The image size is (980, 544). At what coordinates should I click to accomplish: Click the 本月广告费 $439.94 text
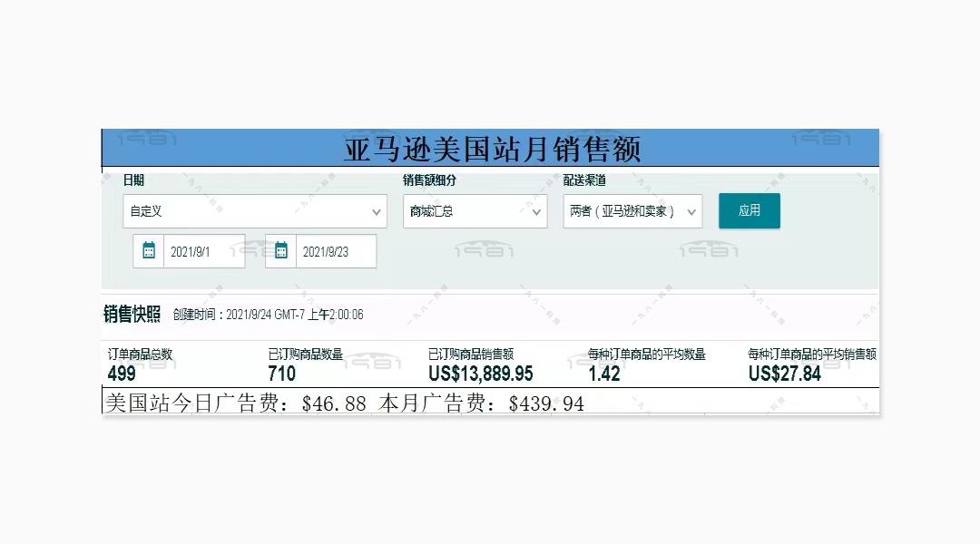[x=481, y=403]
